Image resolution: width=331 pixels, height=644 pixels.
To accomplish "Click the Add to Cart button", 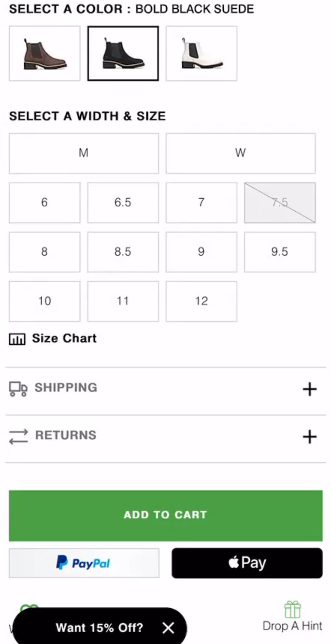I will pos(165,515).
